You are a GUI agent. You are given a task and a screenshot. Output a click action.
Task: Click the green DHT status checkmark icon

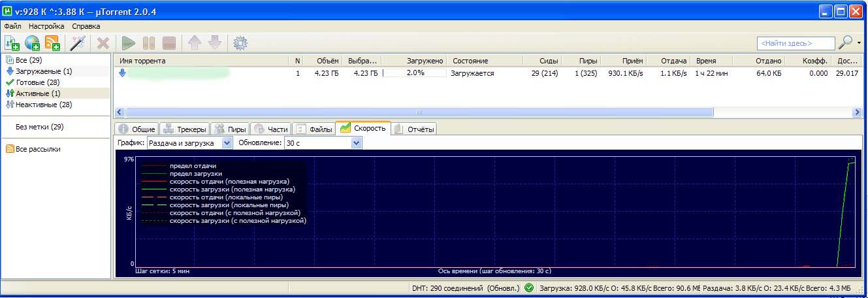pyautogui.click(x=529, y=288)
